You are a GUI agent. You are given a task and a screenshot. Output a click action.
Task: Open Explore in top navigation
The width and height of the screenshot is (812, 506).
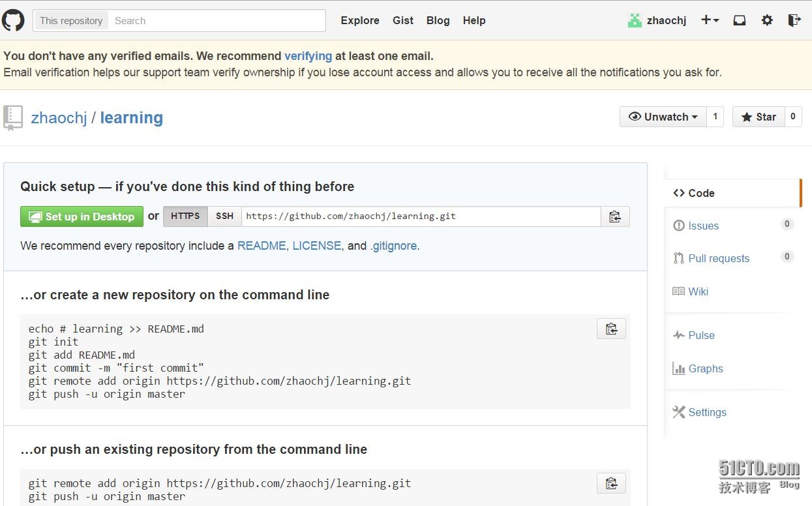coord(360,20)
